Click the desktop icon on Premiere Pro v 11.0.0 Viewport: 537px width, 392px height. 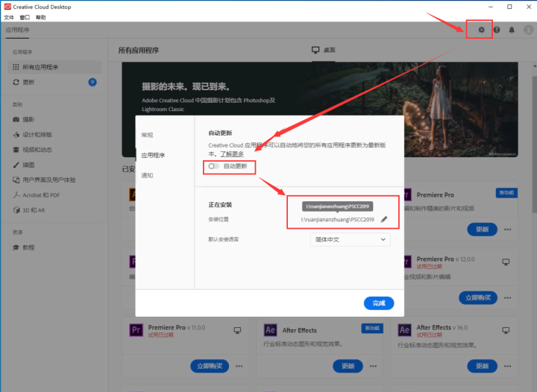coord(237,330)
